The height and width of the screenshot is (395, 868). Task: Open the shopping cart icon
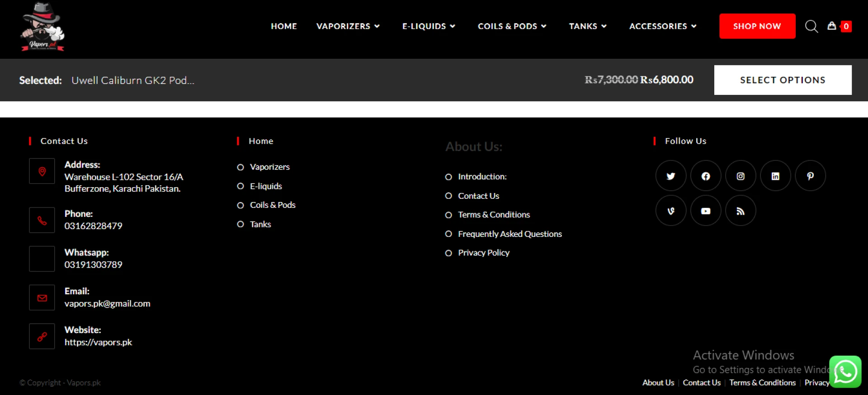tap(832, 26)
